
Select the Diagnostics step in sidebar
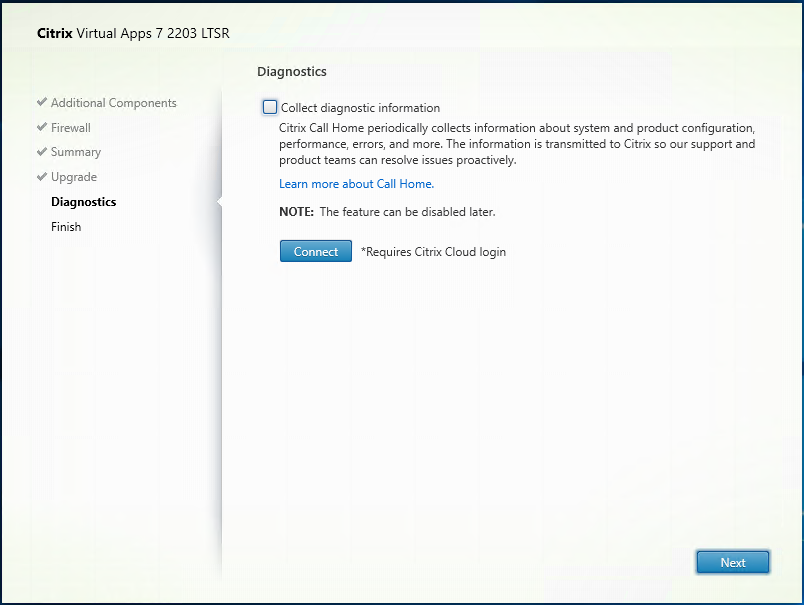coord(83,202)
